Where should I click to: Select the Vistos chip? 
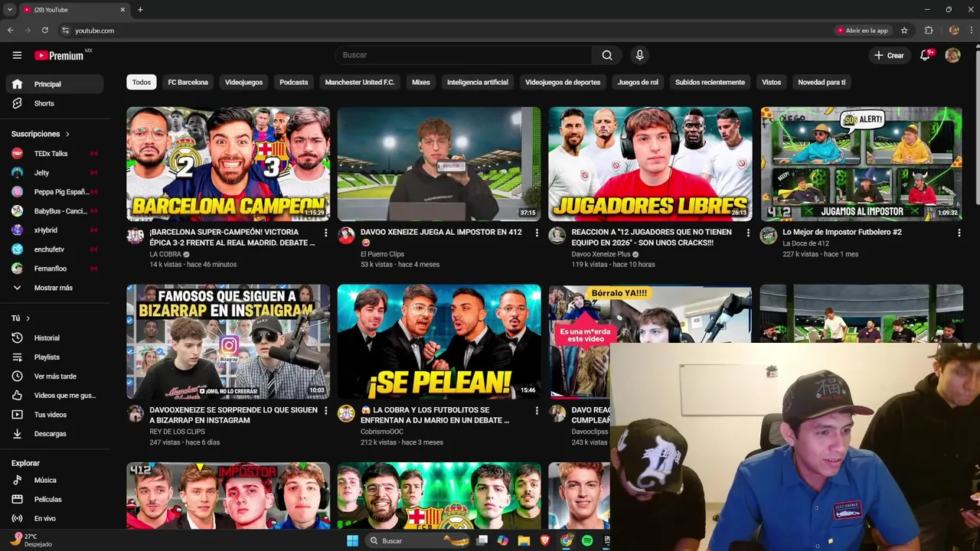771,82
